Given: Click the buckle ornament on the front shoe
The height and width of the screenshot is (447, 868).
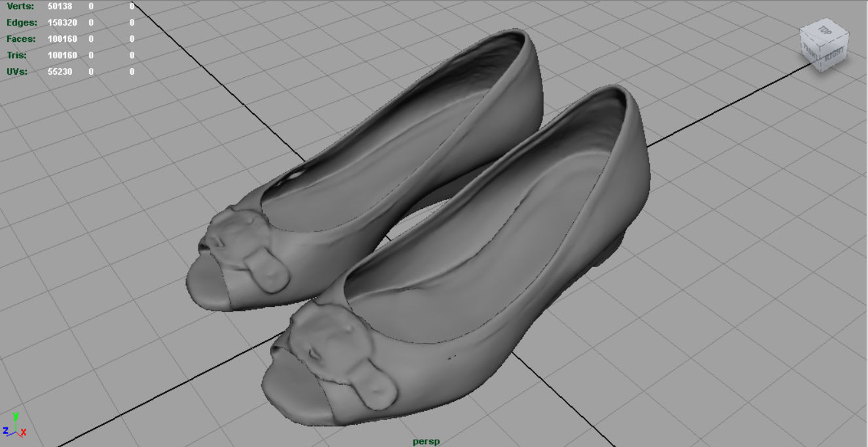Looking at the screenshot, I should pos(343,357).
